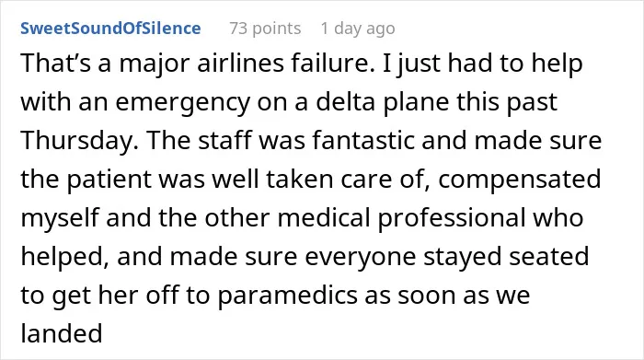
Task: Click the word landed at comment end
Action: [x=62, y=333]
